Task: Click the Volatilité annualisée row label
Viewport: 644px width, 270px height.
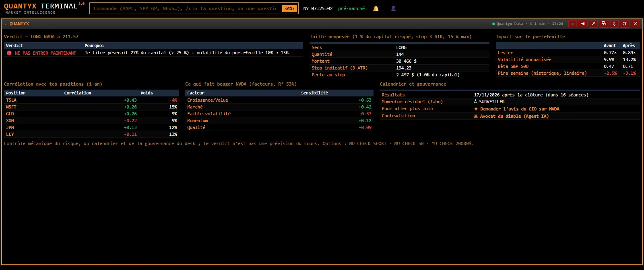Action: [x=524, y=59]
